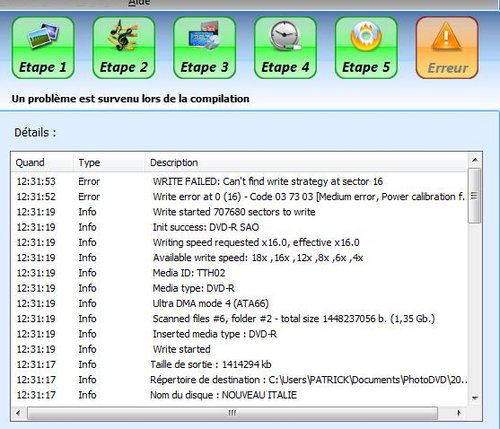Click horizontal scrollbar left arrow
Screen dimensions: 500x429
tap(18, 413)
